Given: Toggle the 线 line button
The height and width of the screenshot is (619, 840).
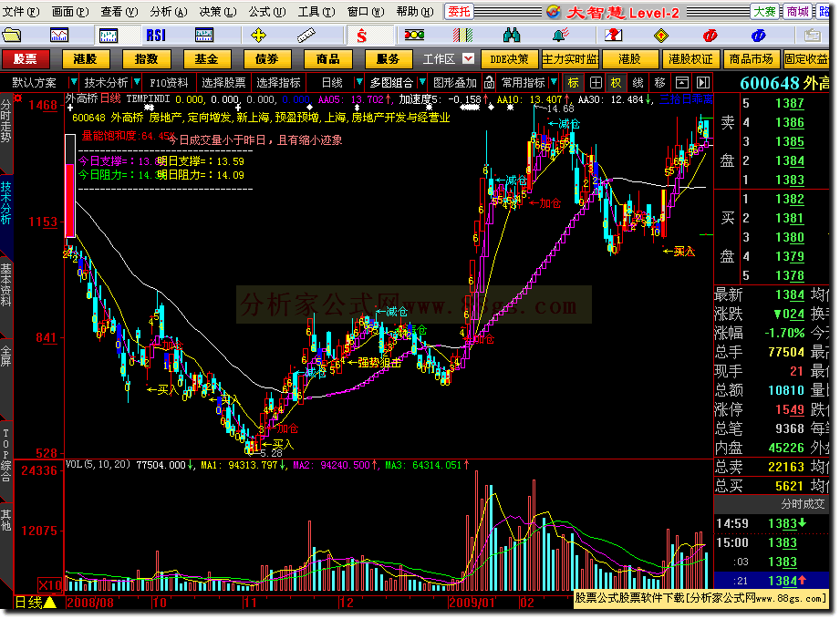Looking at the screenshot, I should click(638, 82).
